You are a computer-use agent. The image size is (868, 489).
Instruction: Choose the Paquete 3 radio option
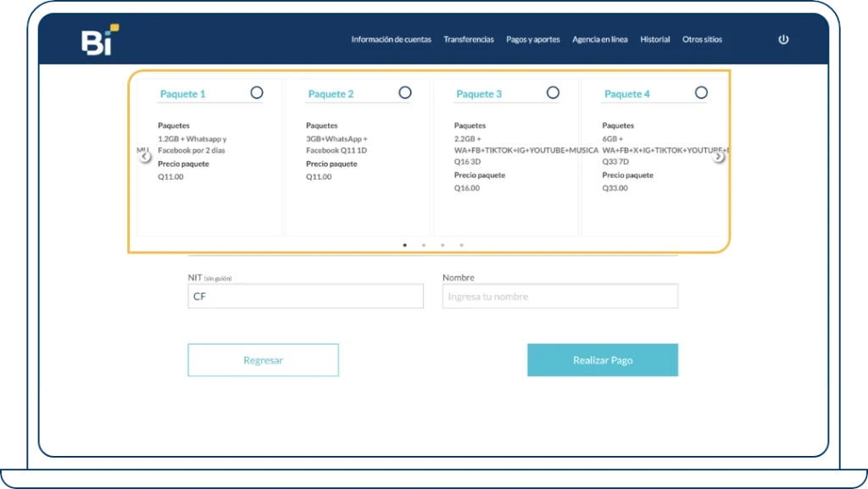point(553,92)
